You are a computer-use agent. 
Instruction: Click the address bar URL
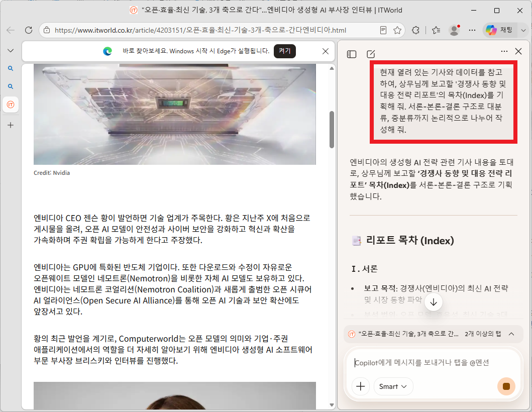click(x=200, y=30)
